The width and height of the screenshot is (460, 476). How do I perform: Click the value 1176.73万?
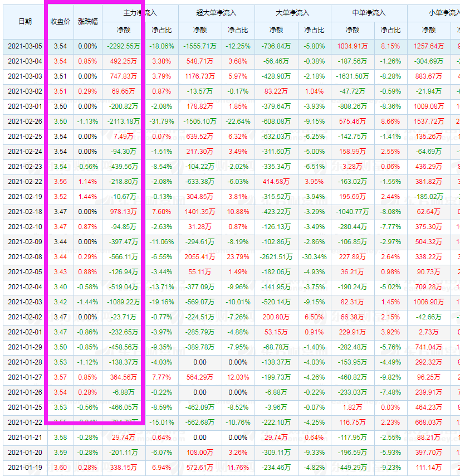pos(200,76)
